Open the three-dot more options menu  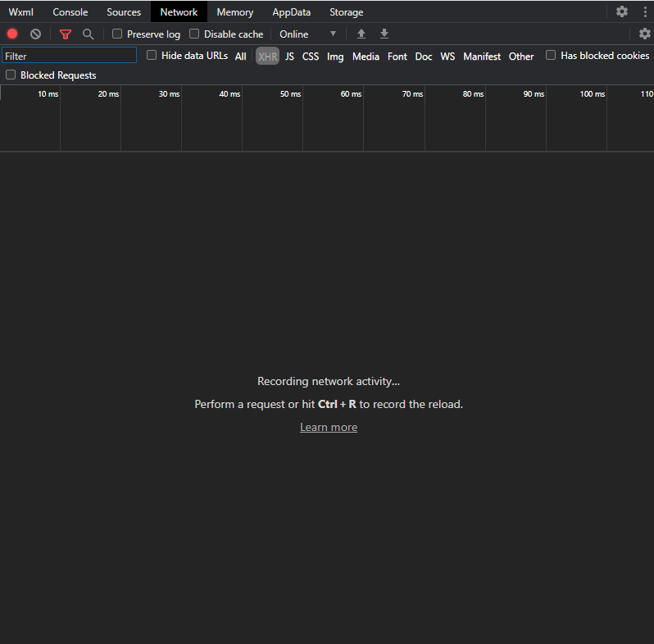645,11
